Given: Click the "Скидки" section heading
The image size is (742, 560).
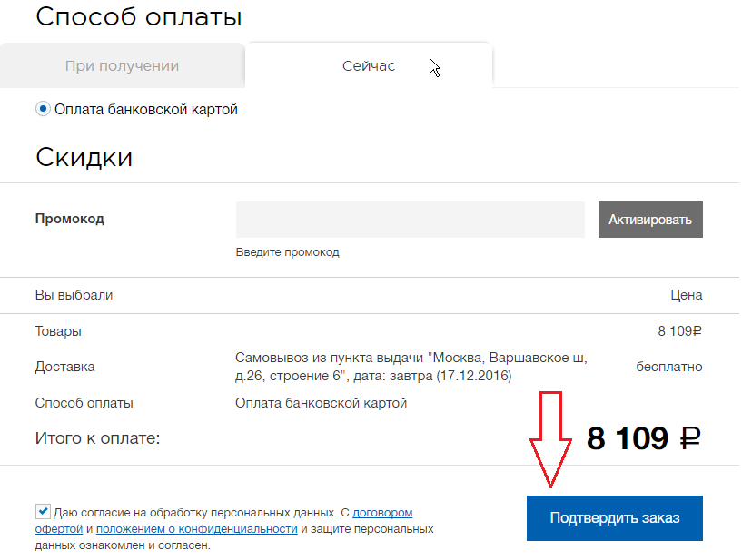Looking at the screenshot, I should pos(84,157).
